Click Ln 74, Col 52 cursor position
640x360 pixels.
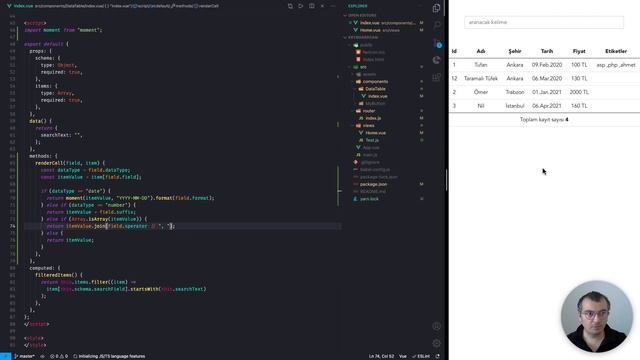[x=382, y=356]
